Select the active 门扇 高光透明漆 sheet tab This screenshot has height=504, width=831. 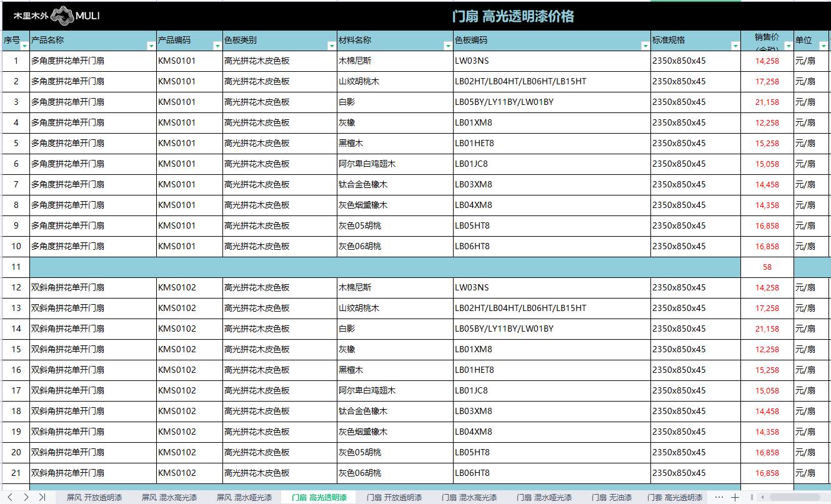(x=319, y=498)
